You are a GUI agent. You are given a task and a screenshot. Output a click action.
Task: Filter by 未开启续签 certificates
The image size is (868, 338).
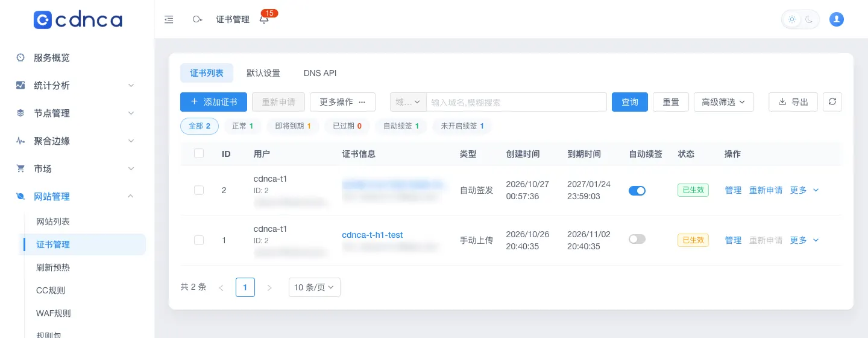pyautogui.click(x=462, y=126)
